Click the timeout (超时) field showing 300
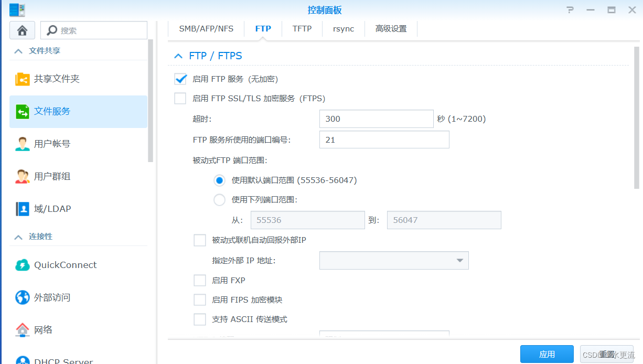This screenshot has width=643, height=364. tap(377, 119)
